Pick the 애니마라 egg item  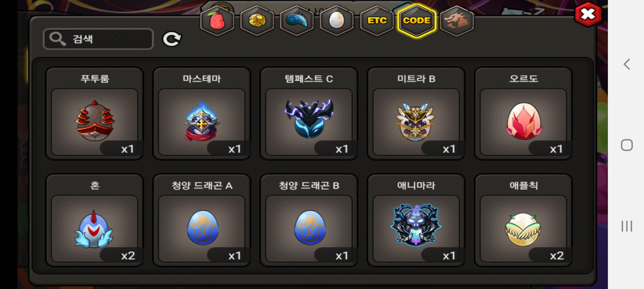point(416,220)
